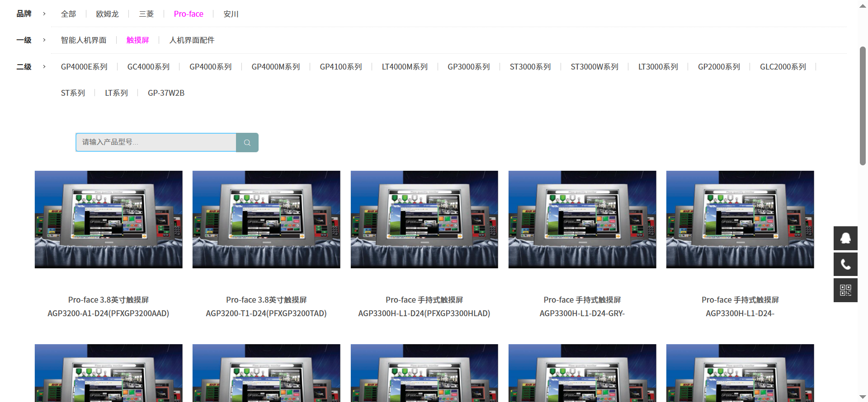
Task: Click the arrow beside 二级
Action: pos(44,67)
